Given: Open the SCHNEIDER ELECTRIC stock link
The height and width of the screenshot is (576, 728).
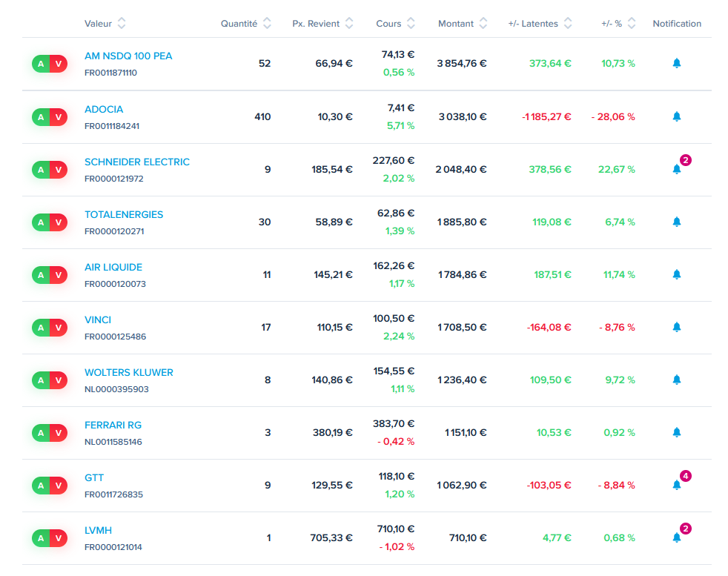Looking at the screenshot, I should coord(137,162).
